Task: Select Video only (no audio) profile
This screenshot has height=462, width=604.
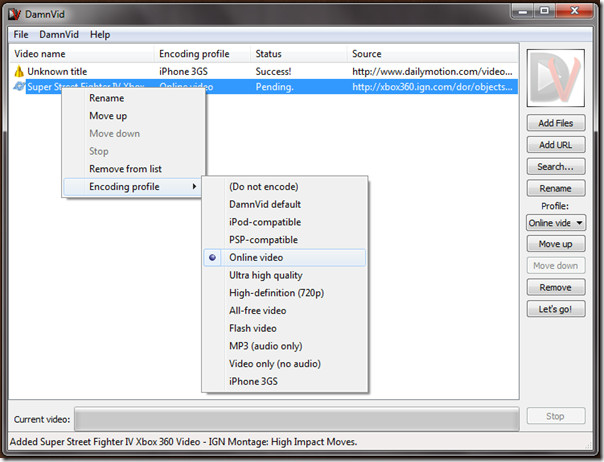Action: (284, 364)
